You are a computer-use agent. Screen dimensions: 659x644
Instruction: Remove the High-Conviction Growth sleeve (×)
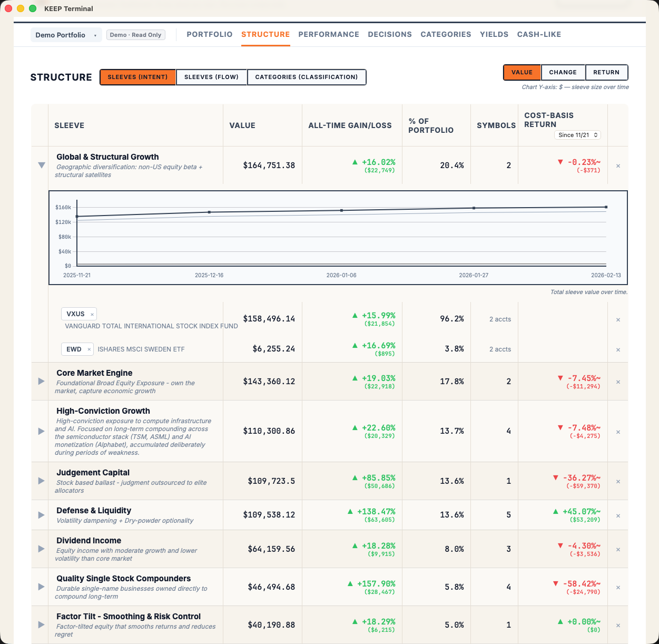(x=618, y=432)
